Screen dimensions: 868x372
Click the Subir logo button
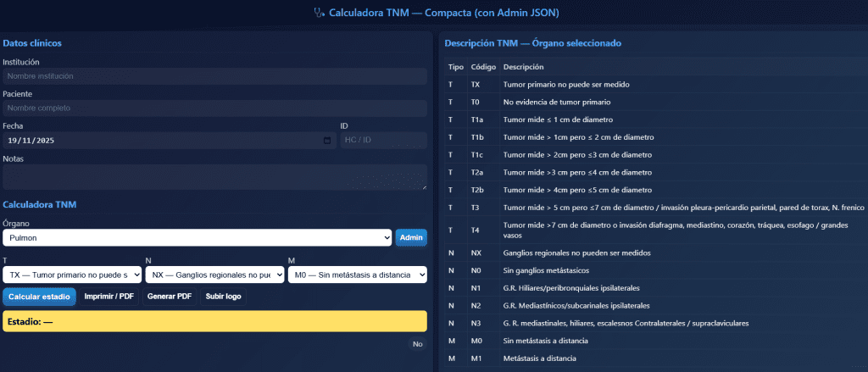(223, 297)
